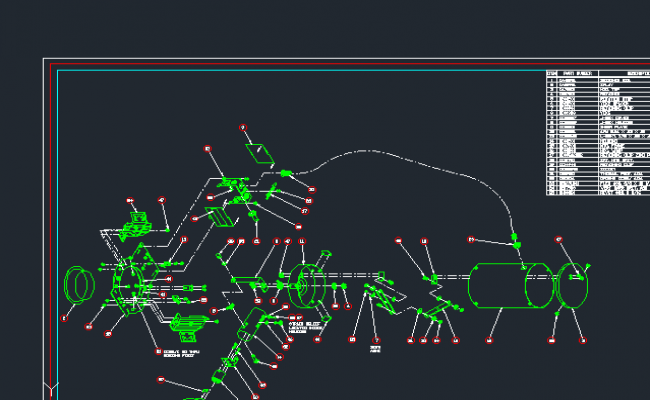
Task: Click the parallelogram plate at top of assembly
Action: (x=261, y=153)
